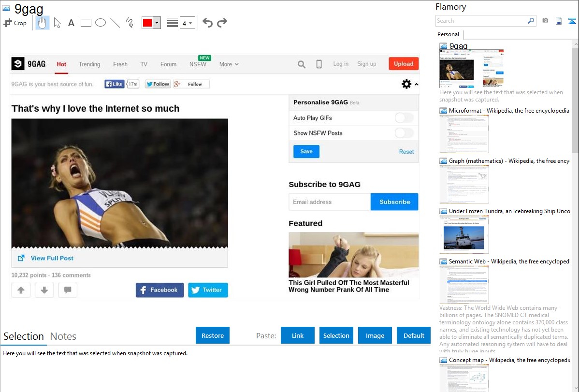Click the mobile phone icon

point(319,64)
